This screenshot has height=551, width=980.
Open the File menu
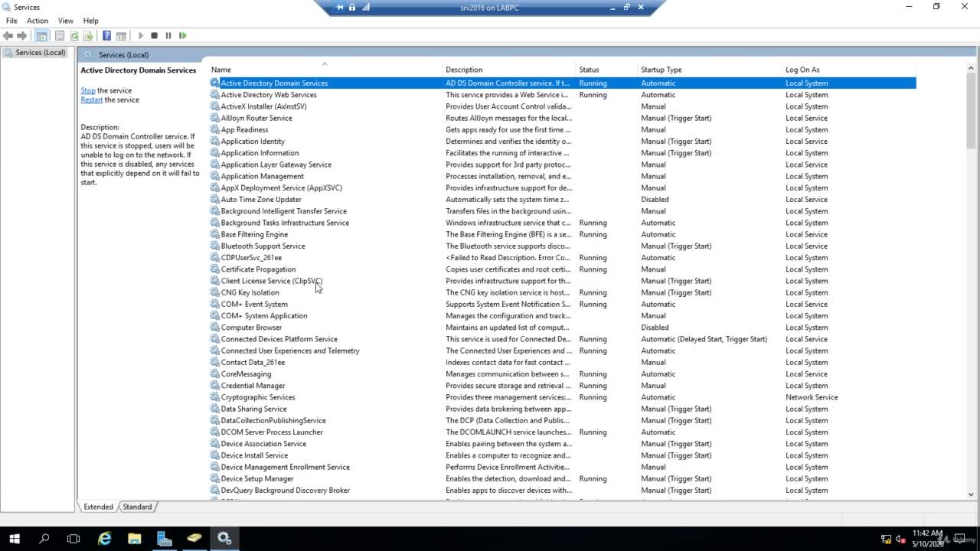[x=11, y=21]
